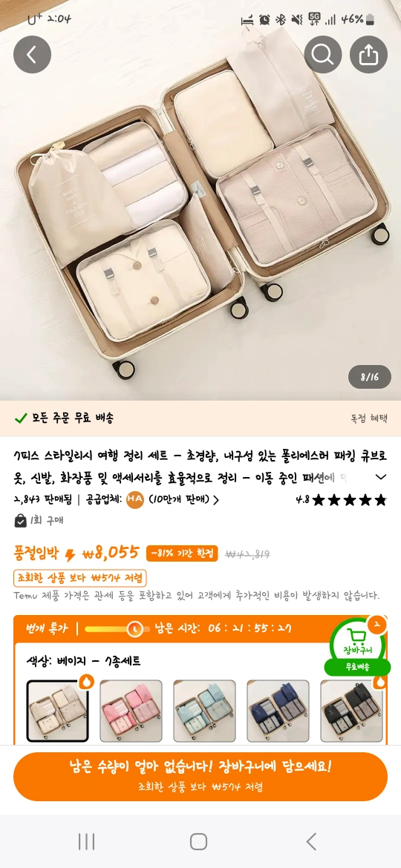The image size is (401, 868).
Task: Tap the Android home button icon
Action: click(198, 841)
